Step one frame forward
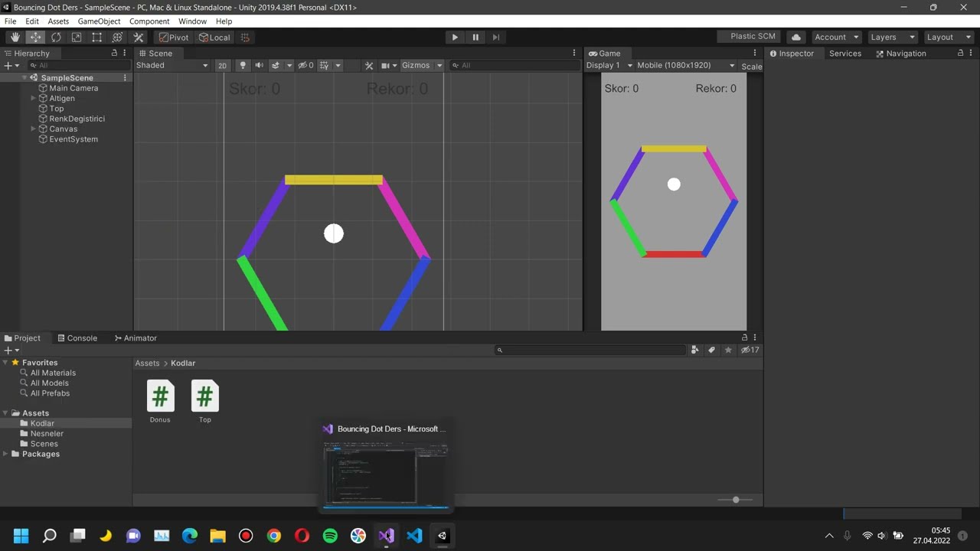The width and height of the screenshot is (980, 551). coord(496,37)
